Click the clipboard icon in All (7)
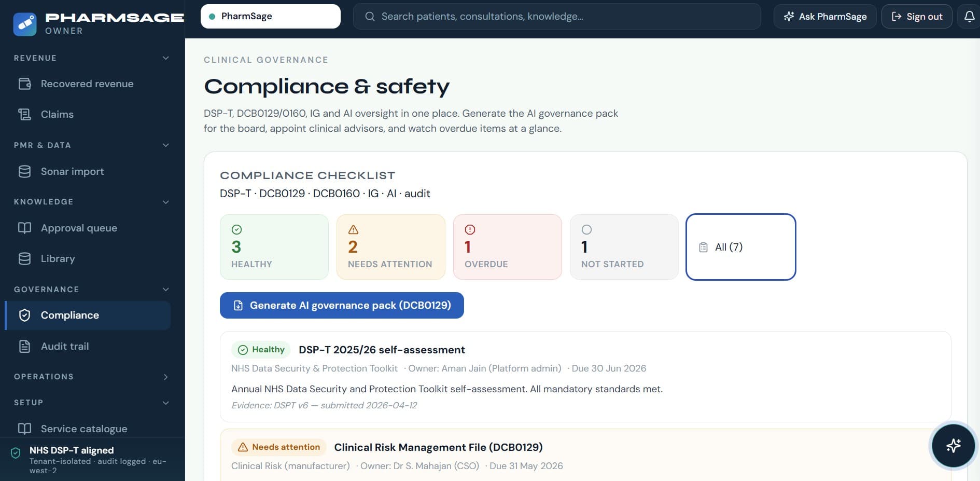This screenshot has width=980, height=481. 703,248
